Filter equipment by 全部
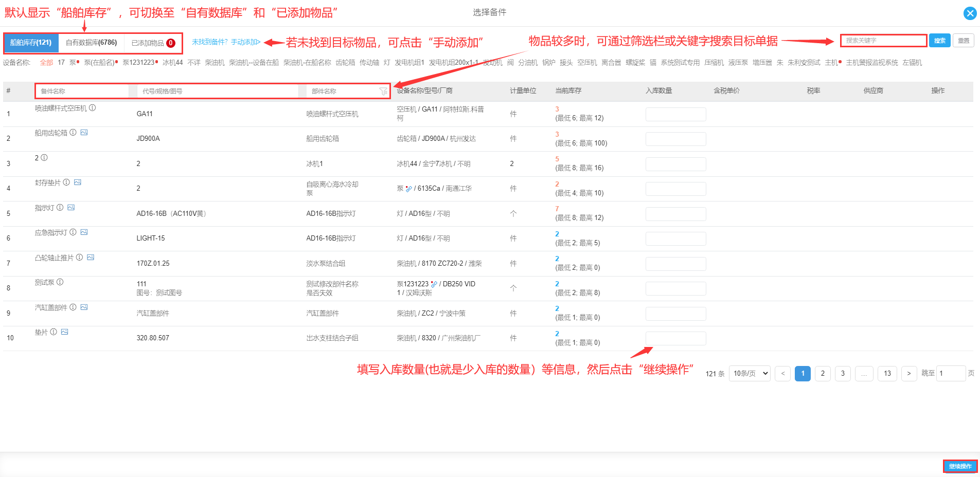The height and width of the screenshot is (477, 980). [x=46, y=63]
